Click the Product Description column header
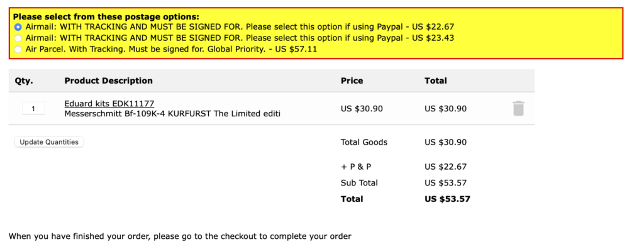The width and height of the screenshot is (644, 249). coord(108,81)
